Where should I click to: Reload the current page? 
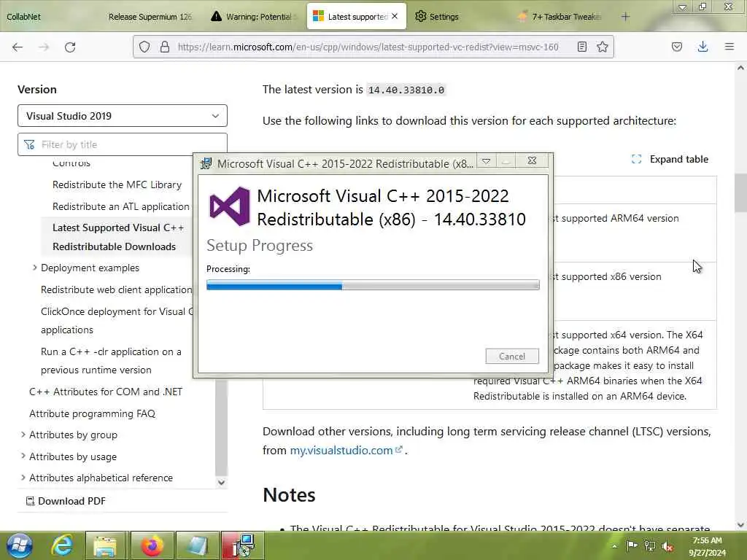pos(70,47)
